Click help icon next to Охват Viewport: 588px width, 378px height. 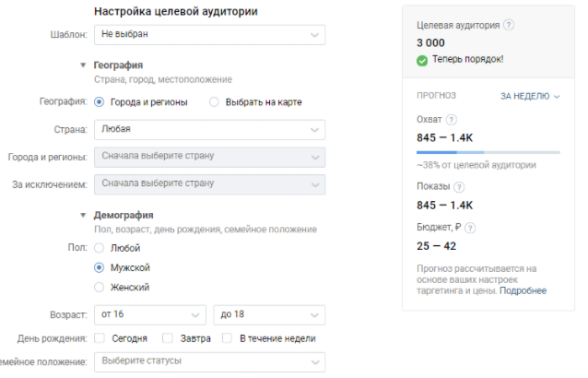click(x=451, y=120)
